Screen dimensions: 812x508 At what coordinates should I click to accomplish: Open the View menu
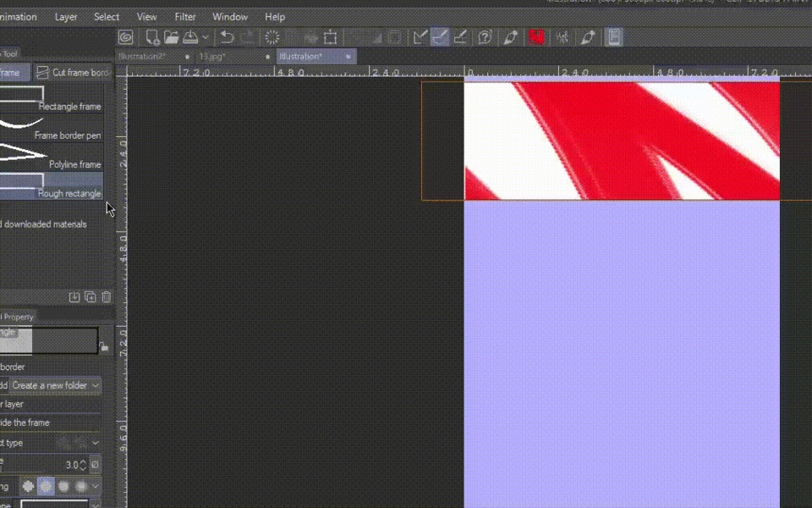(146, 17)
